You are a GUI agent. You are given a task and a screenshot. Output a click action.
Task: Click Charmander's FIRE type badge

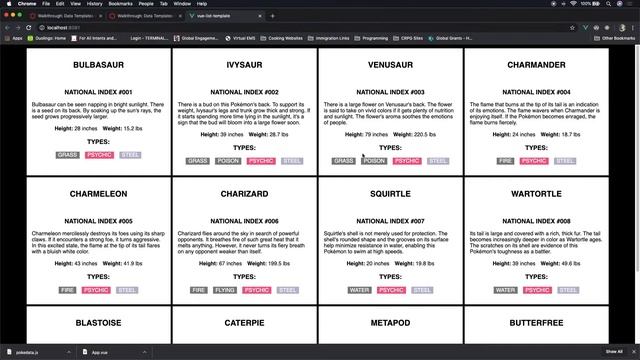pos(505,161)
